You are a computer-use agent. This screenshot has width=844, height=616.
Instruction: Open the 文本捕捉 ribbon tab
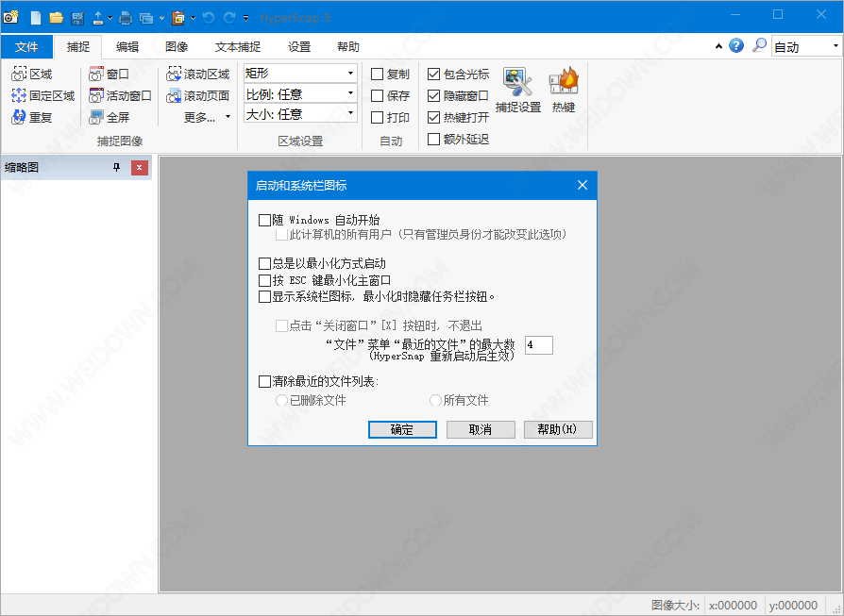[x=238, y=47]
